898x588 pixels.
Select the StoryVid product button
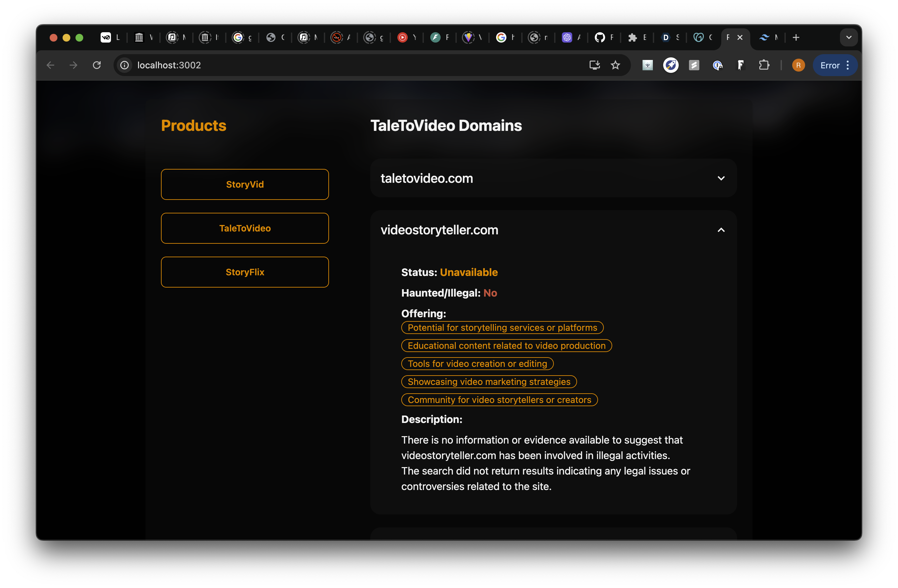coord(245,184)
